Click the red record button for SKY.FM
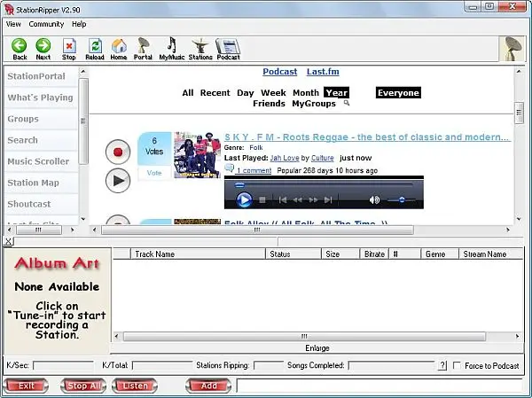 click(x=118, y=152)
